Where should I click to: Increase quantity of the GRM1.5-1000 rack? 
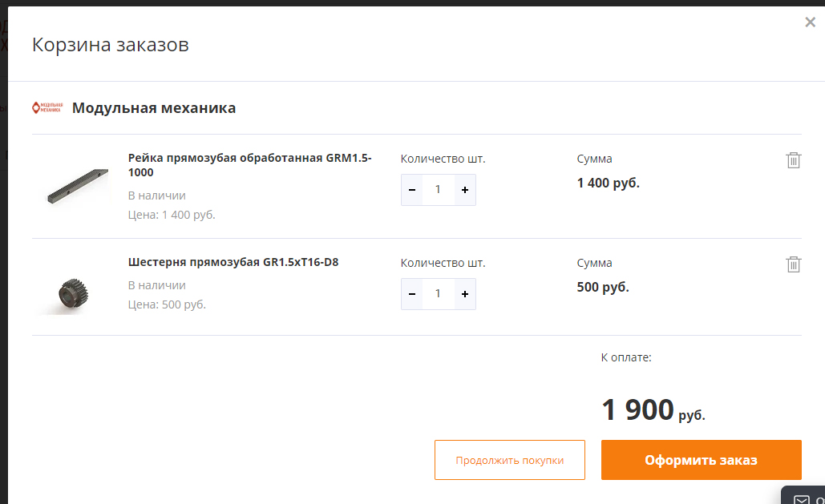[x=465, y=190]
